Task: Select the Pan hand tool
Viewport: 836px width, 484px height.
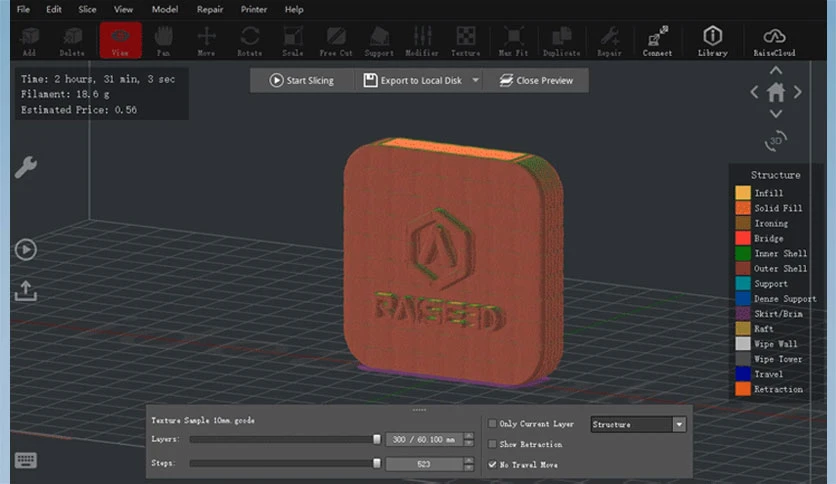Action: [x=164, y=41]
